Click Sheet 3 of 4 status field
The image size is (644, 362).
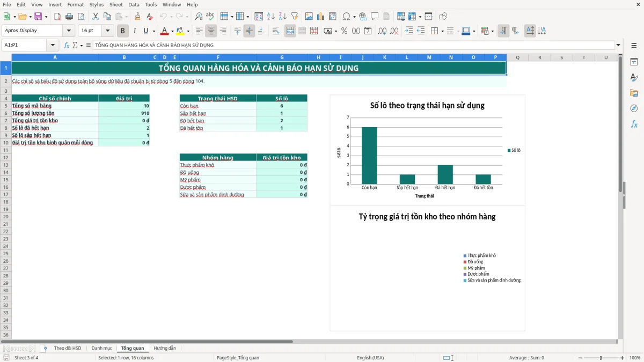pyautogui.click(x=26, y=358)
